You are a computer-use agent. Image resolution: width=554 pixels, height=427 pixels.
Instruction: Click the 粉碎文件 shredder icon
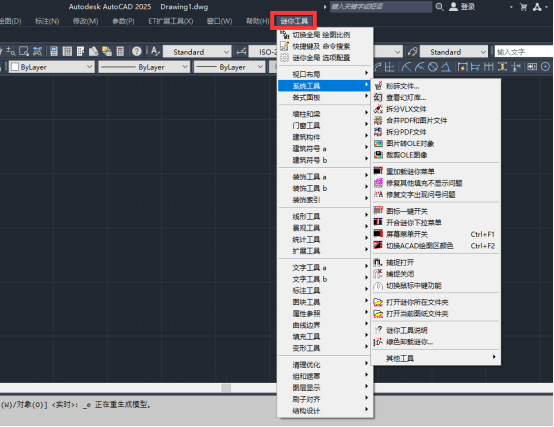coord(378,86)
